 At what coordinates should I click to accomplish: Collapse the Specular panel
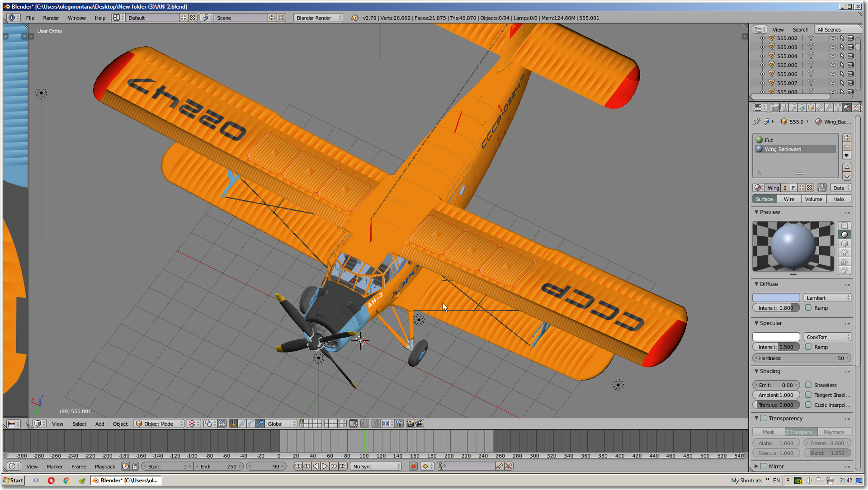click(x=756, y=323)
